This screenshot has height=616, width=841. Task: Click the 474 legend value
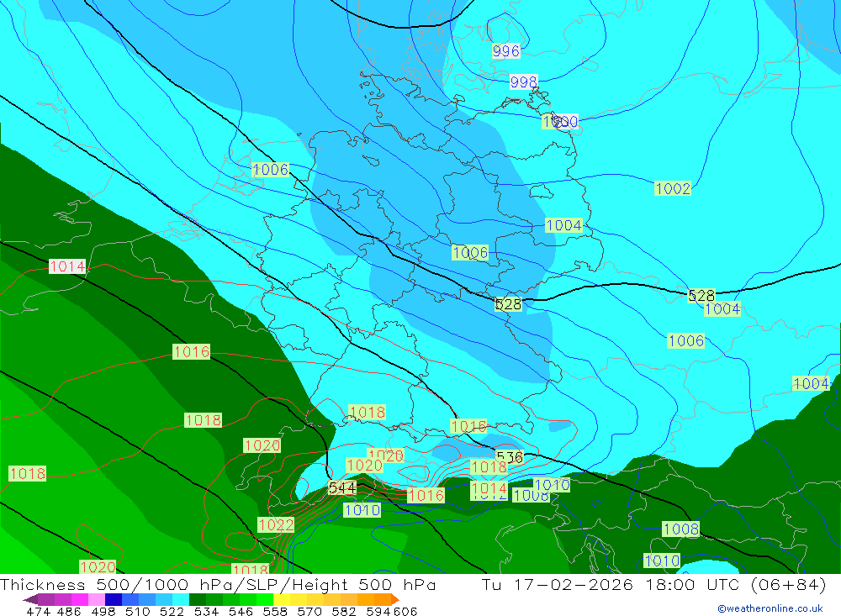tap(38, 611)
